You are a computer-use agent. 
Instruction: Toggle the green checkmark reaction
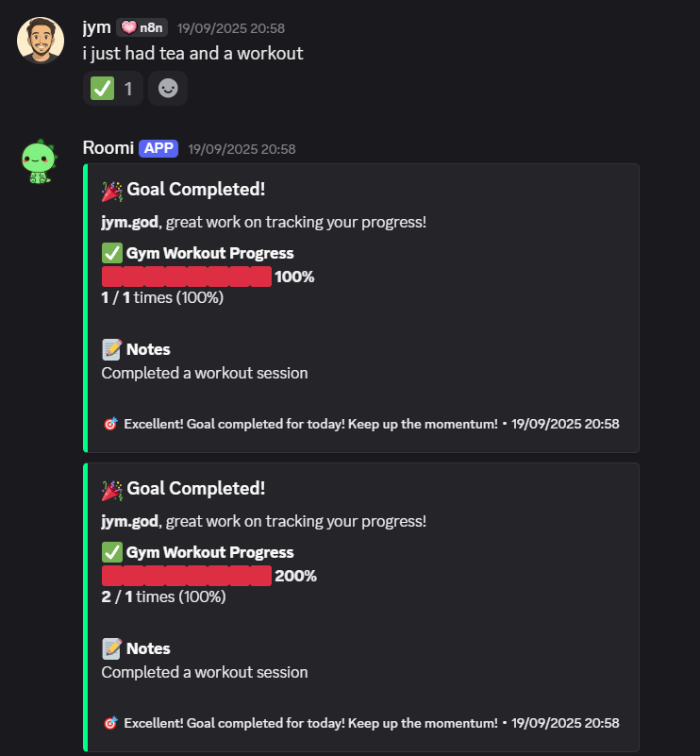[x=111, y=89]
